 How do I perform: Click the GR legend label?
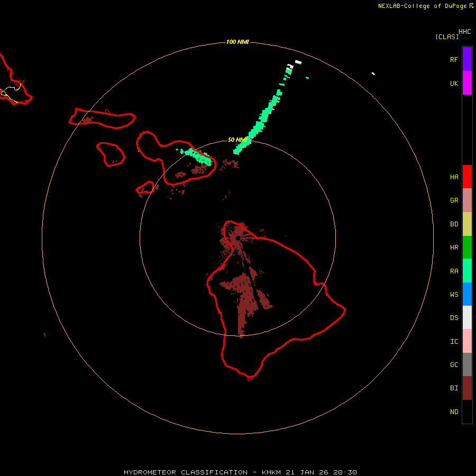pyautogui.click(x=454, y=200)
